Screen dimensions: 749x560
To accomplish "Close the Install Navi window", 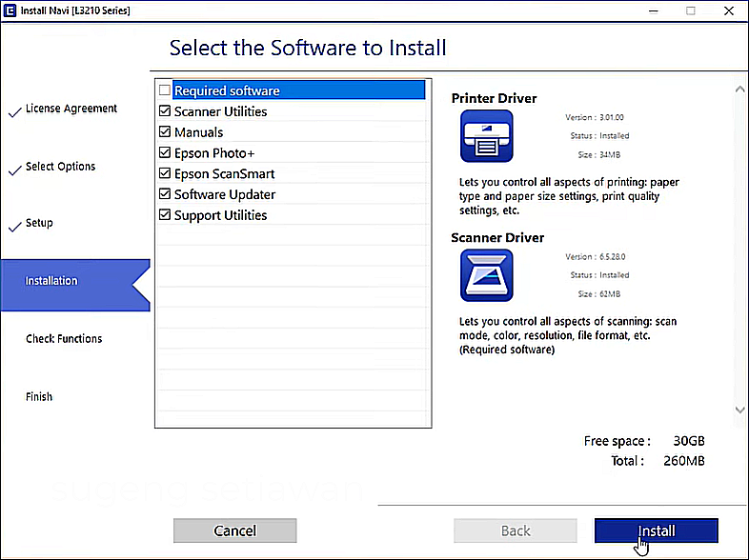I will (x=728, y=10).
